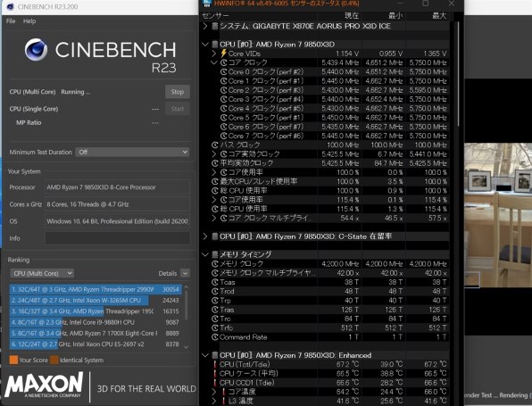Click the HWiNFO title bar app icon
Image resolution: width=532 pixels, height=406 pixels.
(206, 4)
